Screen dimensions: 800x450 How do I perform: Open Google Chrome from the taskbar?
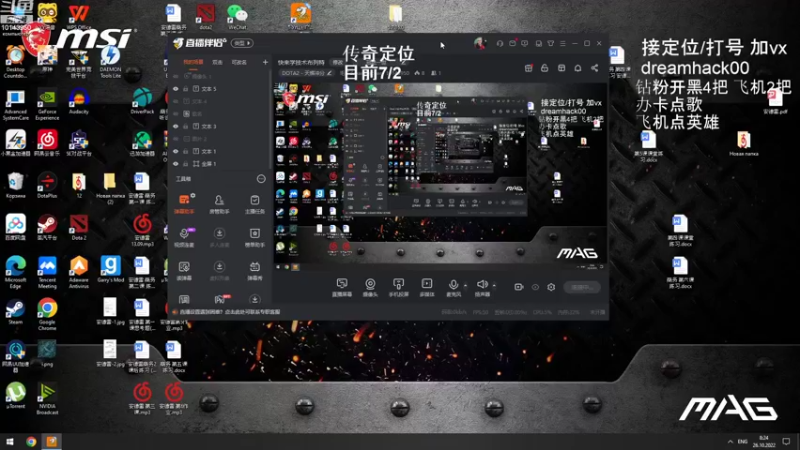[x=31, y=441]
